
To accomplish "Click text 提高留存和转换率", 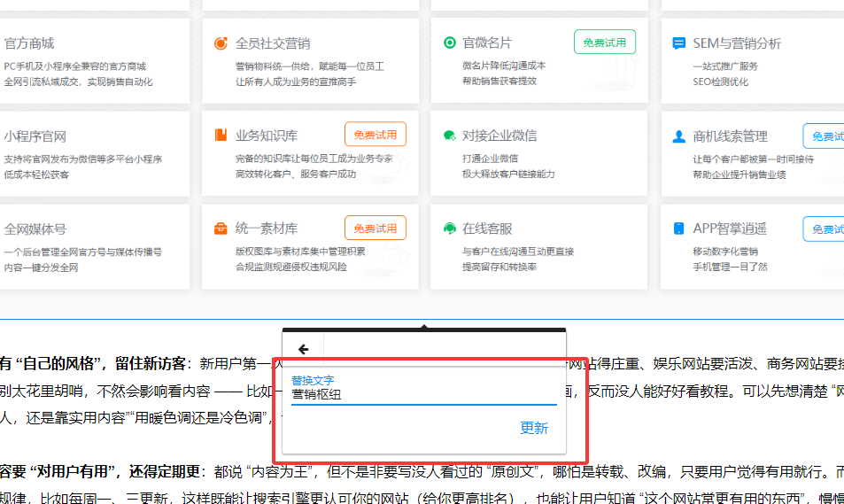I will pos(499,268).
